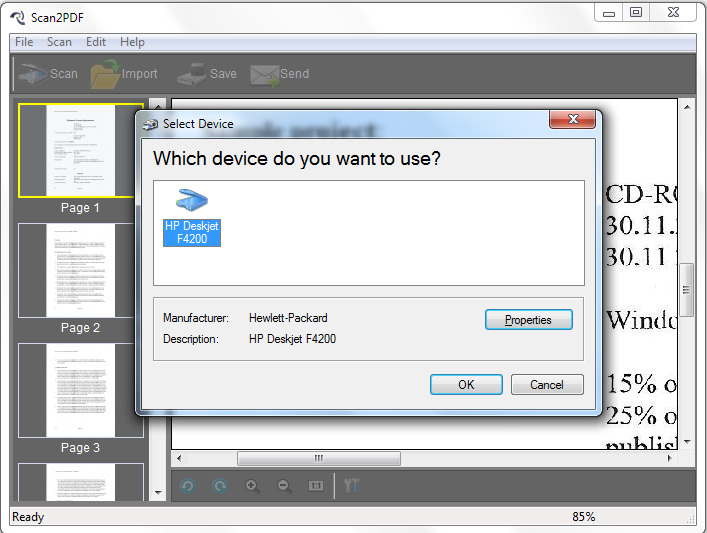707x533 pixels.
Task: Click the Scan toolbar icon
Action: coord(33,74)
